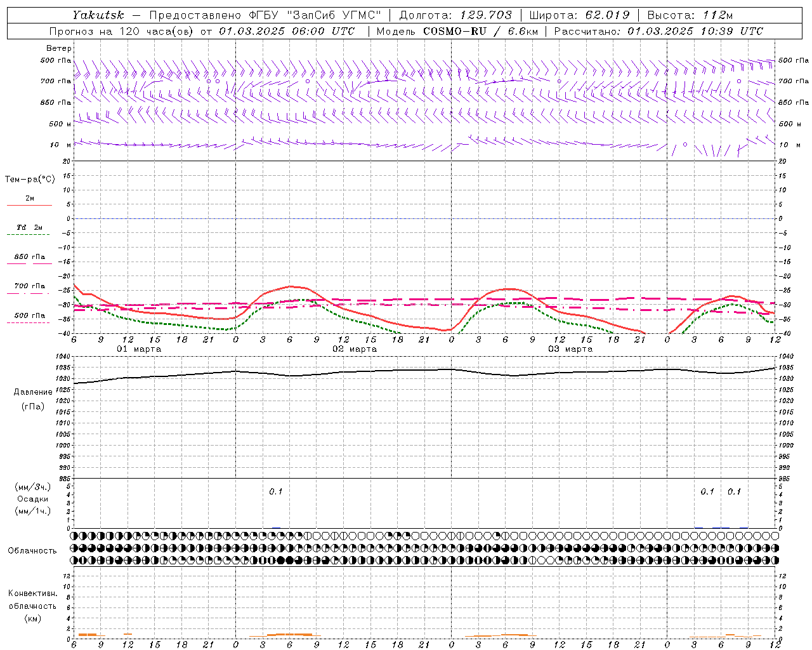Click the "Конвективн." label

pos(33,594)
